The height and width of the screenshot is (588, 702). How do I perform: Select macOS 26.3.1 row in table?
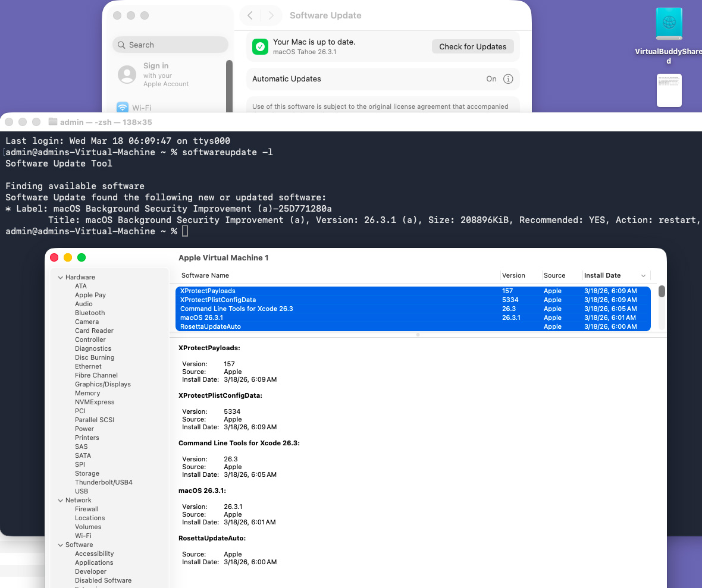click(x=413, y=317)
